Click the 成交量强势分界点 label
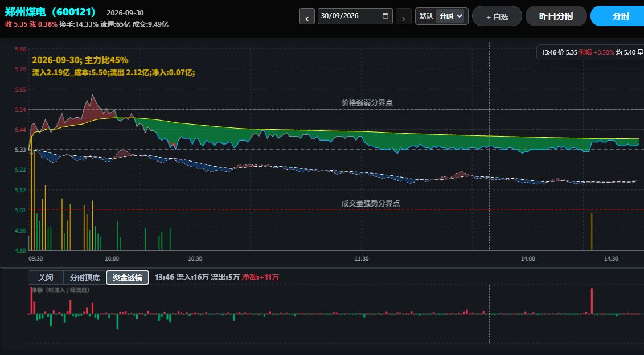This screenshot has width=644, height=355. point(371,203)
